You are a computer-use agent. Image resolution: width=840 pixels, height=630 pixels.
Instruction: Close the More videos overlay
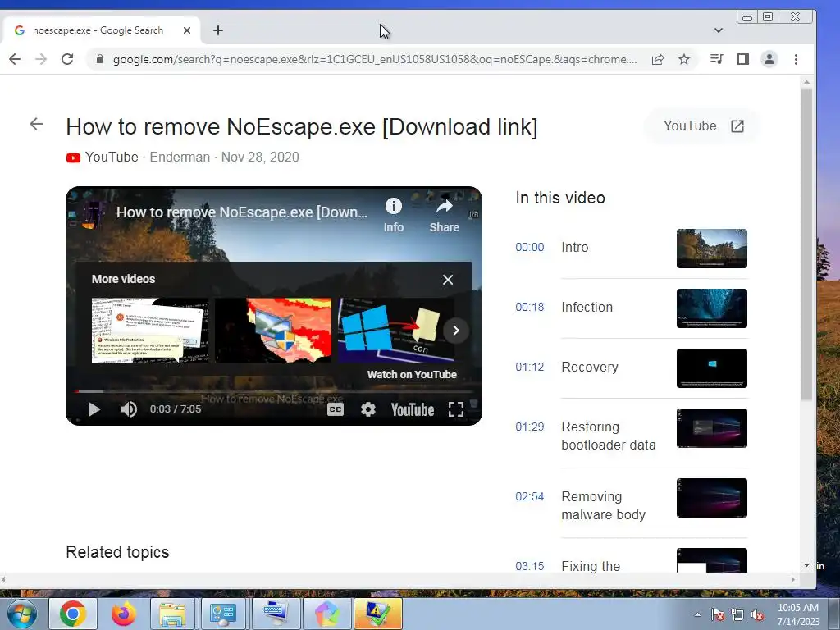pos(448,280)
